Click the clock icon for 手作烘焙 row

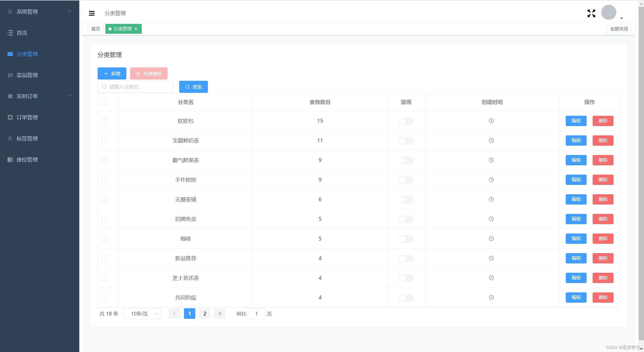tap(491, 180)
